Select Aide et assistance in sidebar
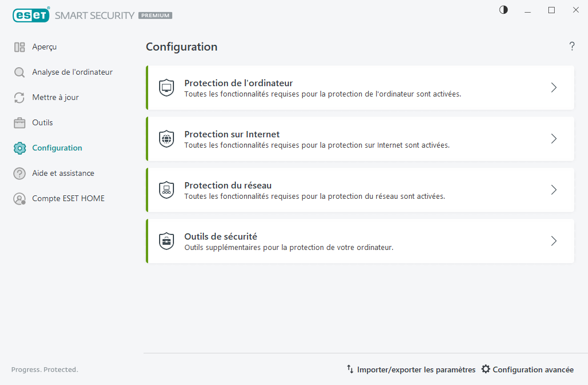This screenshot has width=588, height=385. [x=63, y=174]
